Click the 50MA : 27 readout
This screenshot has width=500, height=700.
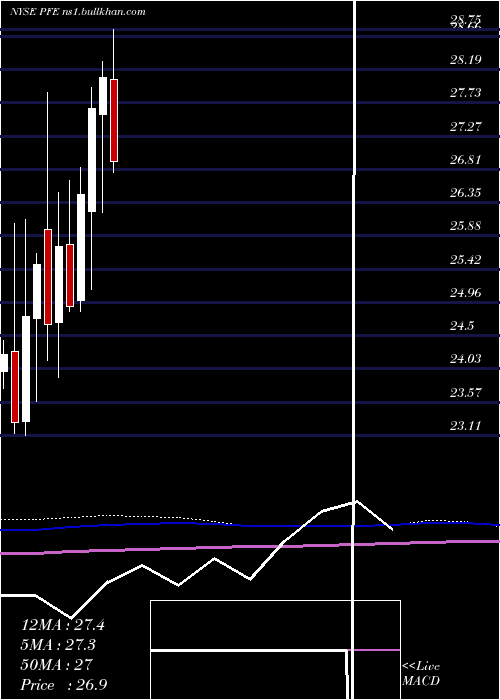click(x=56, y=665)
